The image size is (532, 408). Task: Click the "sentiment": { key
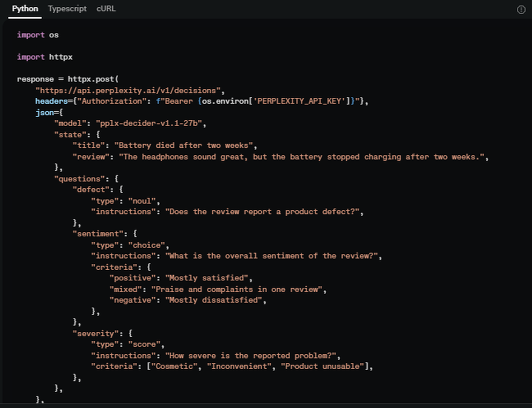point(104,234)
